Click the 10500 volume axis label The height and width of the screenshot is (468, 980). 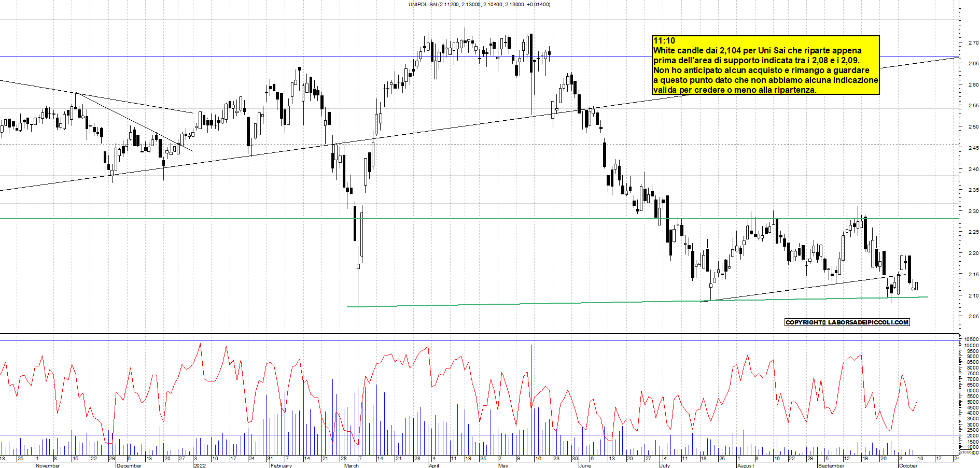point(972,339)
